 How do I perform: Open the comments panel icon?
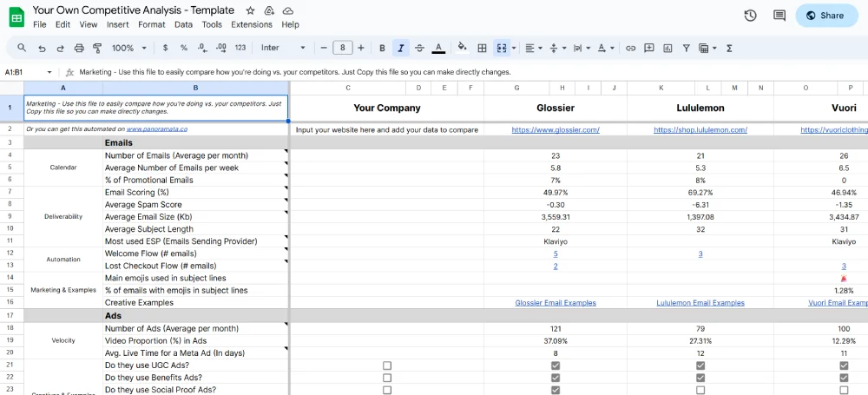779,16
